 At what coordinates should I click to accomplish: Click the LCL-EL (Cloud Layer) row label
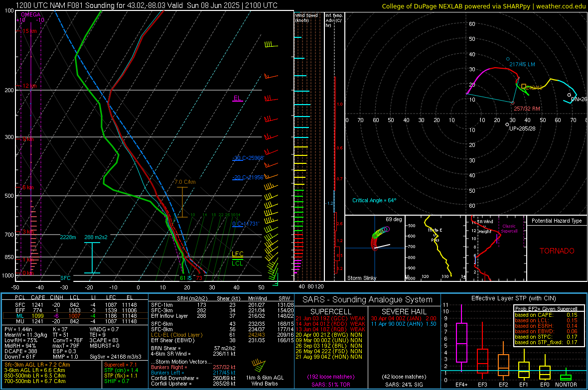click(176, 335)
